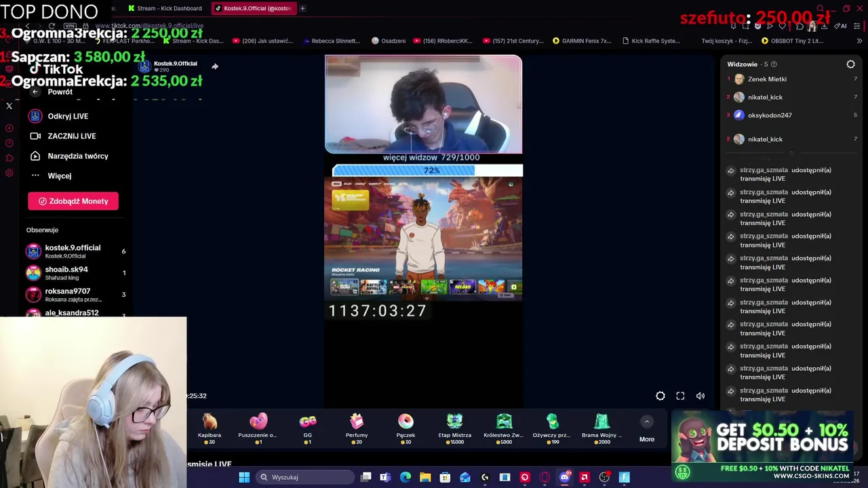This screenshot has width=868, height=488.
Task: Toggle fullscreen on the live player
Action: (x=680, y=396)
